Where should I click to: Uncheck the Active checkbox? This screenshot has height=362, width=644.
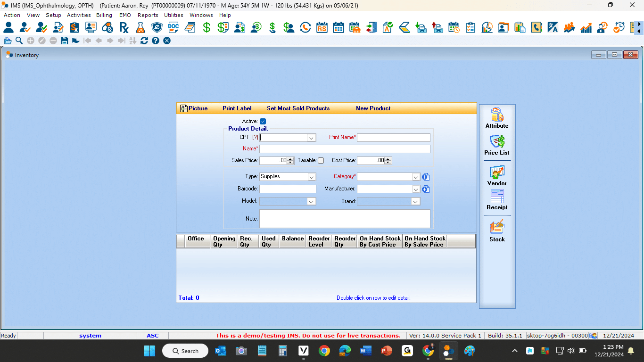coord(263,122)
